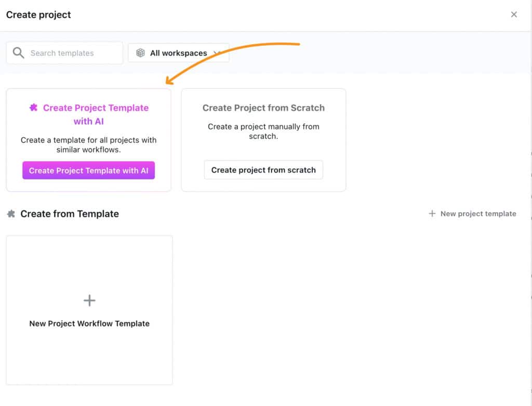
Task: Click the 'Create a project manually' description
Action: 263,131
